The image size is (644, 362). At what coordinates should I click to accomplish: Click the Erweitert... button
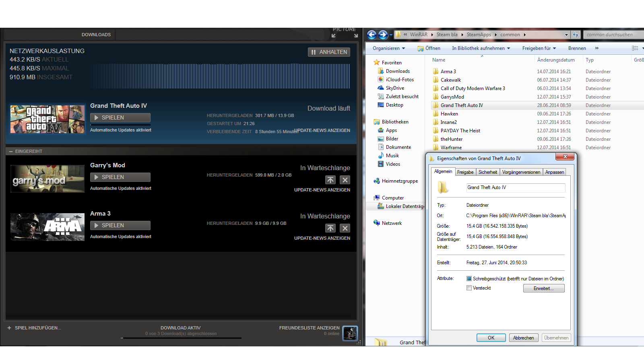544,288
